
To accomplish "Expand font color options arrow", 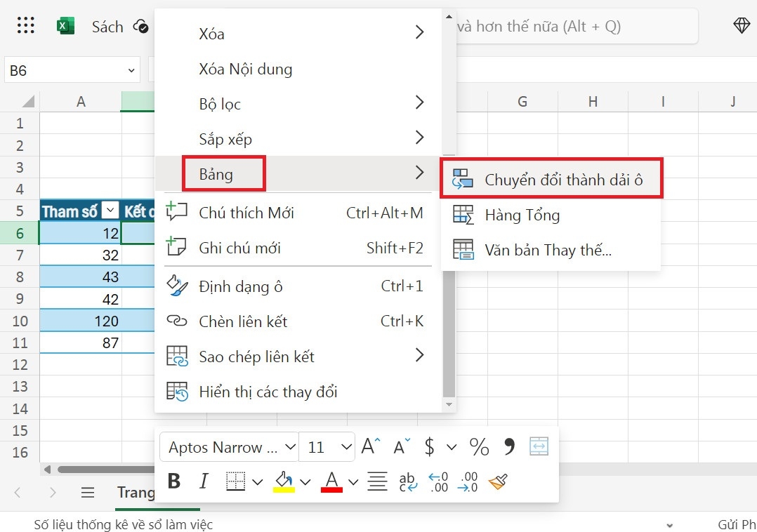I will pyautogui.click(x=353, y=481).
